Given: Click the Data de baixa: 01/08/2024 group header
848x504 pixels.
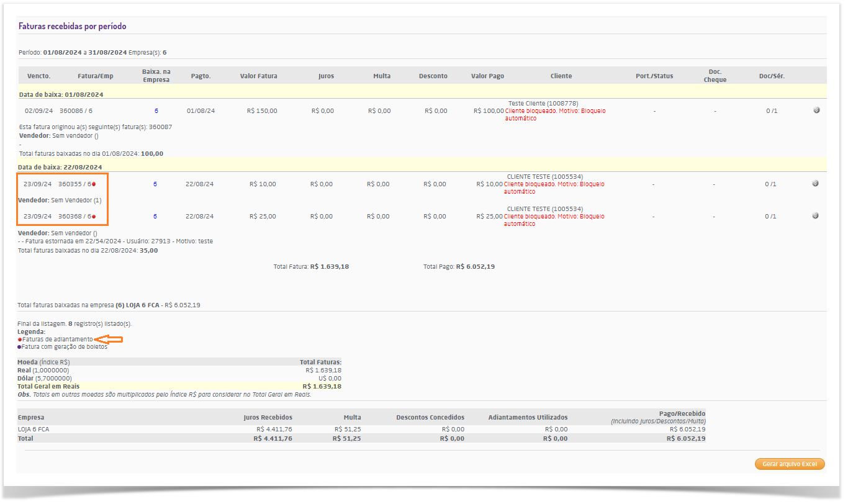Looking at the screenshot, I should (60, 94).
